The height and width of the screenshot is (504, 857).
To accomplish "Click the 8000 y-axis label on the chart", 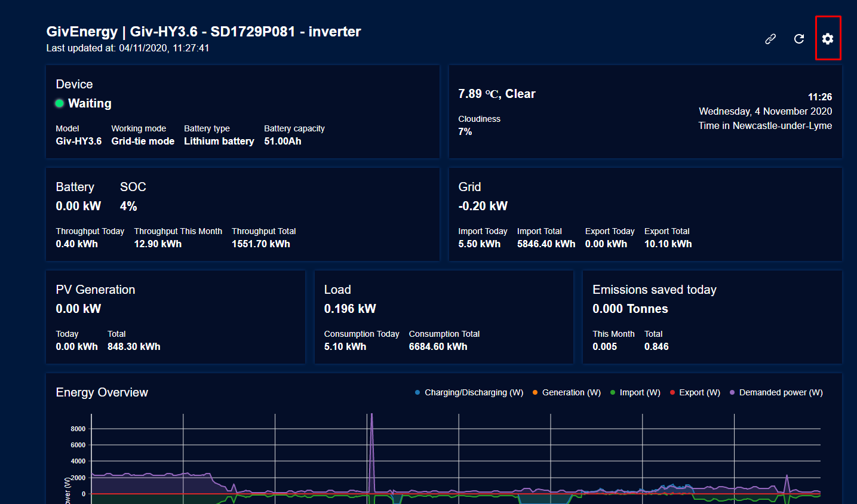I will point(78,429).
